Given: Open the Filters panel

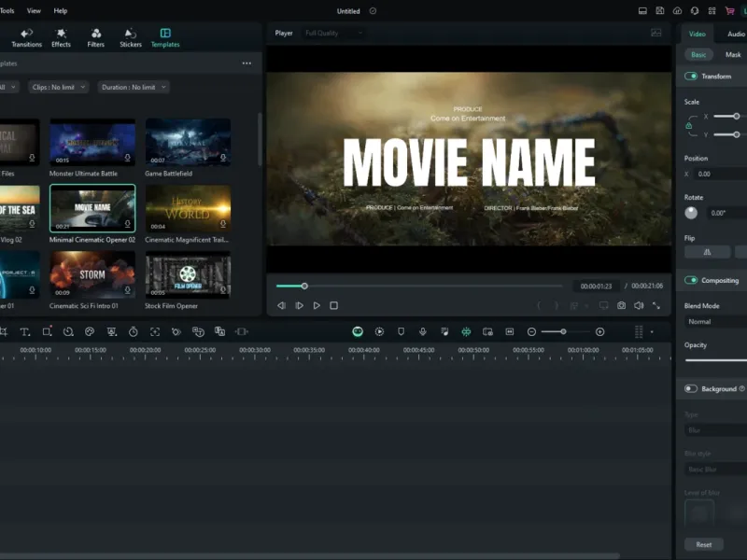Looking at the screenshot, I should point(96,37).
